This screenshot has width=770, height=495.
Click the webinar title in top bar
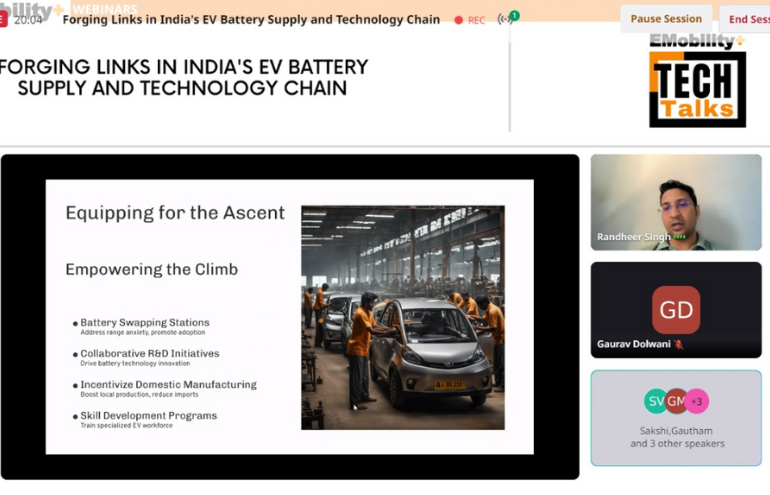click(251, 20)
